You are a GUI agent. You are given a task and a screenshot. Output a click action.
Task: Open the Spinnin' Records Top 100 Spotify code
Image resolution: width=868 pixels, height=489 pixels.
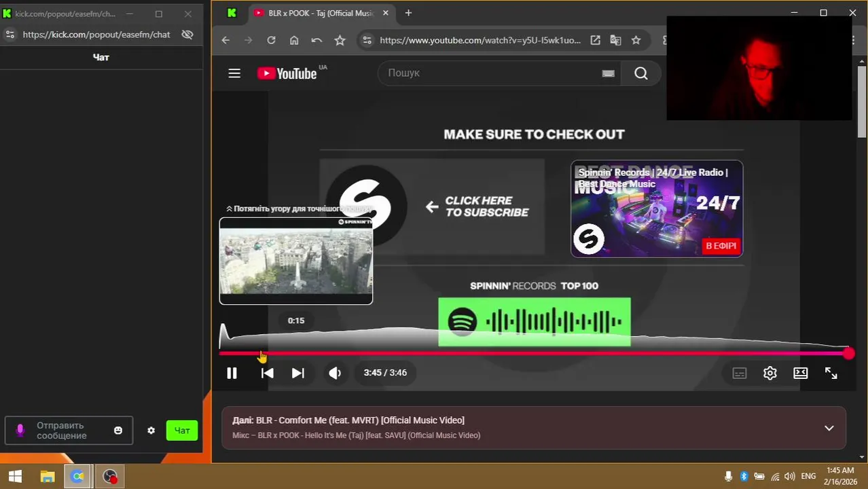click(x=534, y=322)
